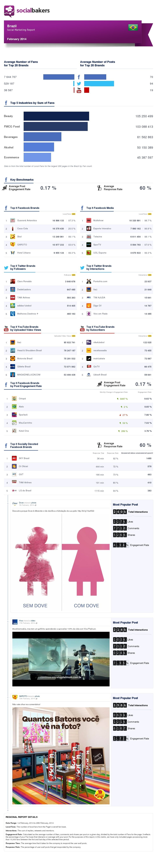Click the Visa page name in the video post

(21, 620)
